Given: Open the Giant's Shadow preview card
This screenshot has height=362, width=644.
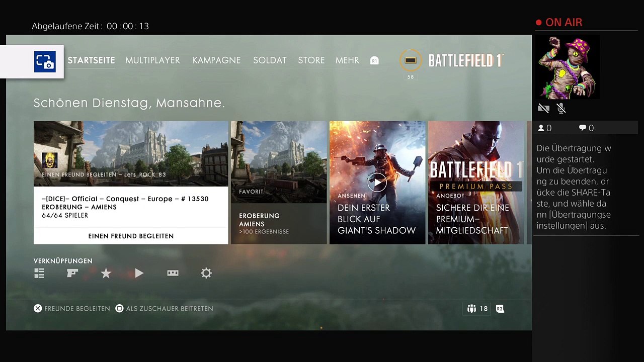Looking at the screenshot, I should pos(377,183).
